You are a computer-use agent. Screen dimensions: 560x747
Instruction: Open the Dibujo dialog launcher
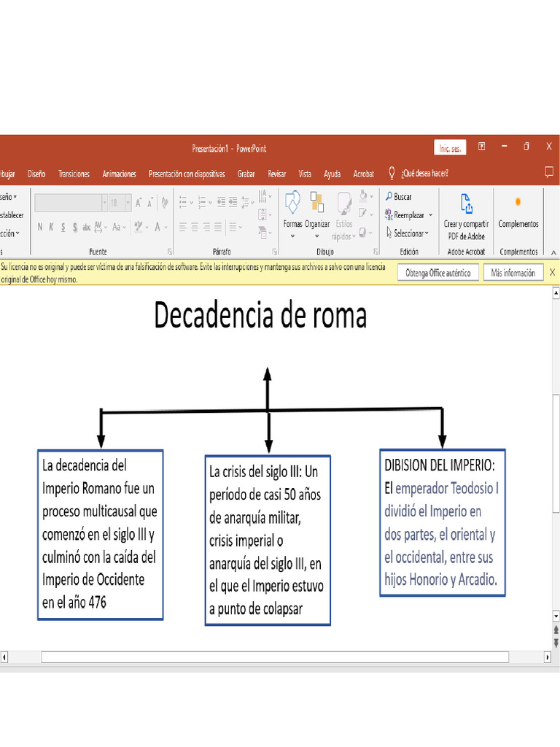(376, 252)
